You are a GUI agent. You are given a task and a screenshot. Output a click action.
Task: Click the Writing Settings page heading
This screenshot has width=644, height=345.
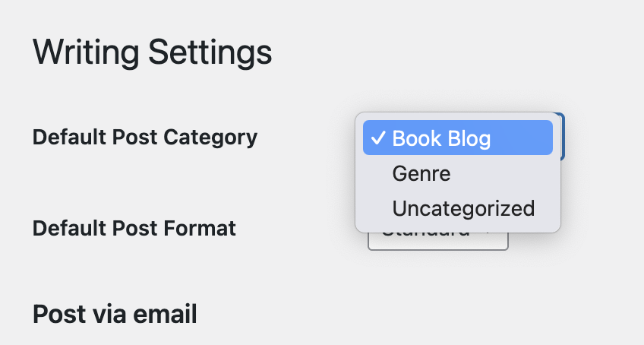[x=152, y=53]
